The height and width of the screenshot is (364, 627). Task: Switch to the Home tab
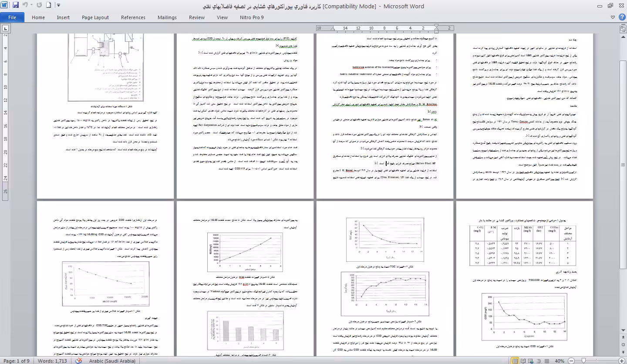tap(38, 17)
